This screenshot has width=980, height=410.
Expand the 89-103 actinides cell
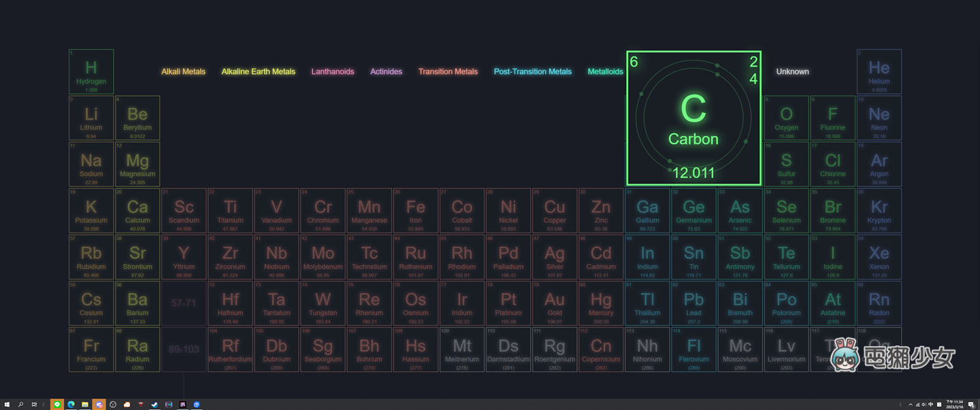pos(184,349)
